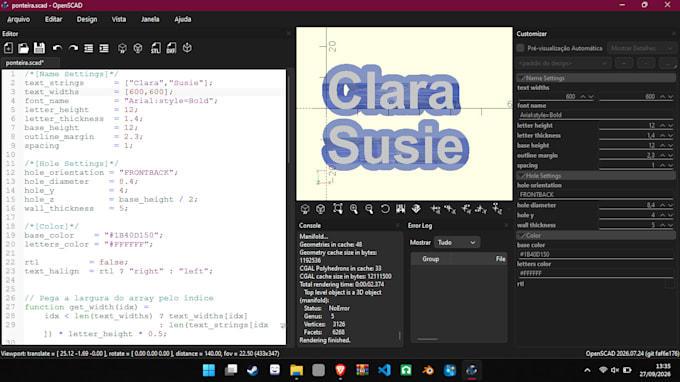Click the View All icon under the viewport
The width and height of the screenshot is (680, 382).
(337, 209)
